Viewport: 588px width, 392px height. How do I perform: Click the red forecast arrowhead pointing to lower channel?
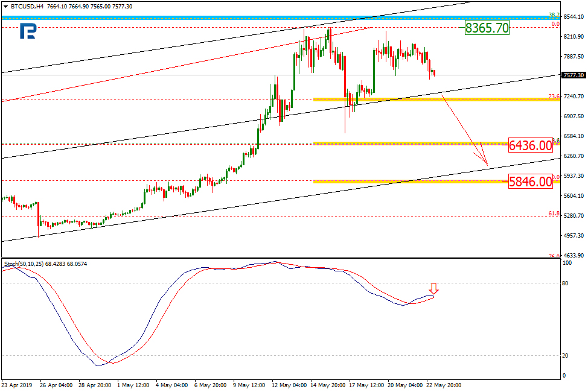(x=485, y=162)
